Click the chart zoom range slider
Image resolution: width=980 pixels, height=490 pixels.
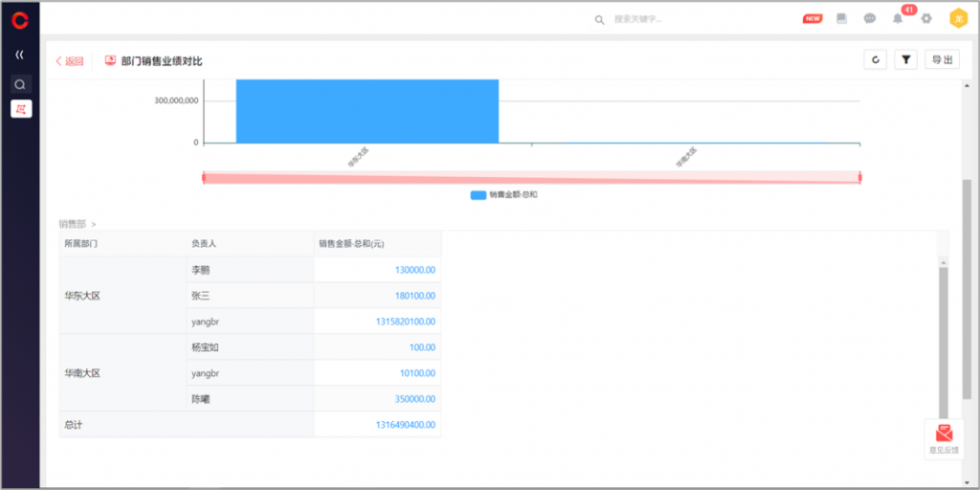click(x=531, y=178)
